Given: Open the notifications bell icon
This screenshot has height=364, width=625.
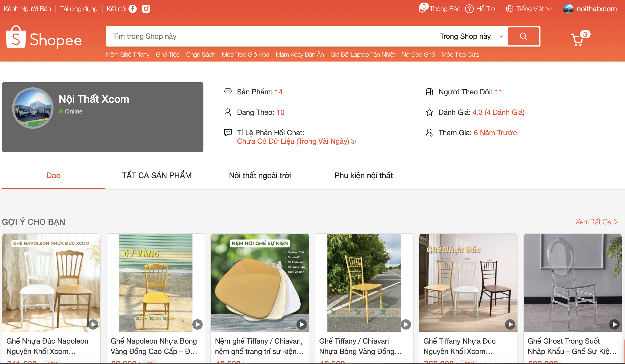Looking at the screenshot, I should point(422,9).
